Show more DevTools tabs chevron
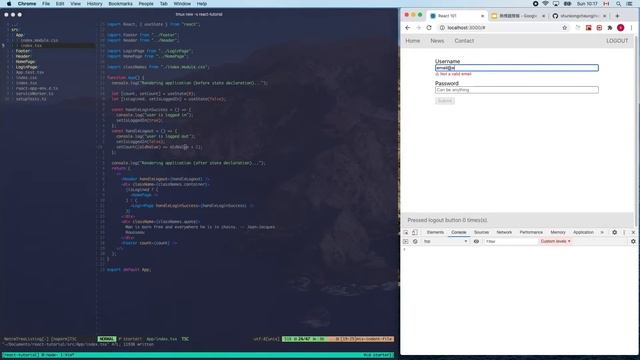This screenshot has height=360, width=640. [x=602, y=232]
